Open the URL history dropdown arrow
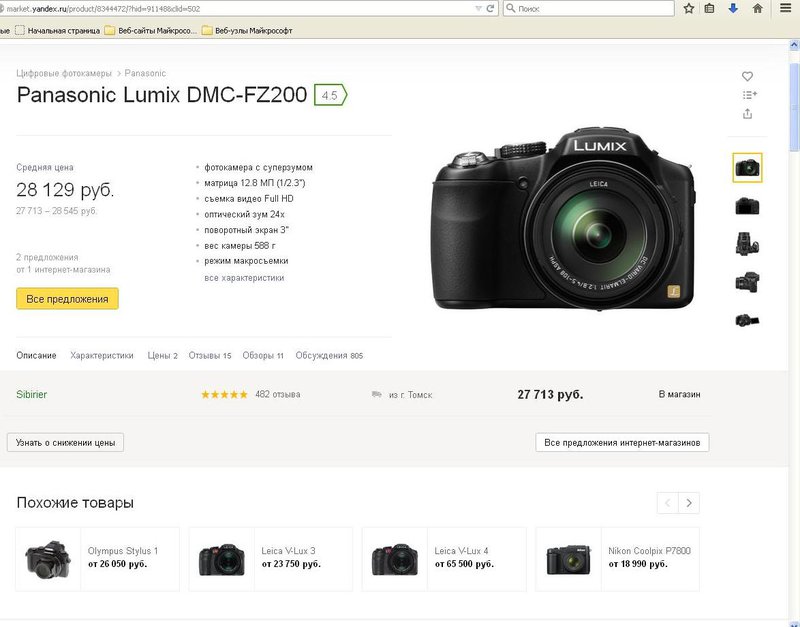The image size is (800, 627). [475, 9]
